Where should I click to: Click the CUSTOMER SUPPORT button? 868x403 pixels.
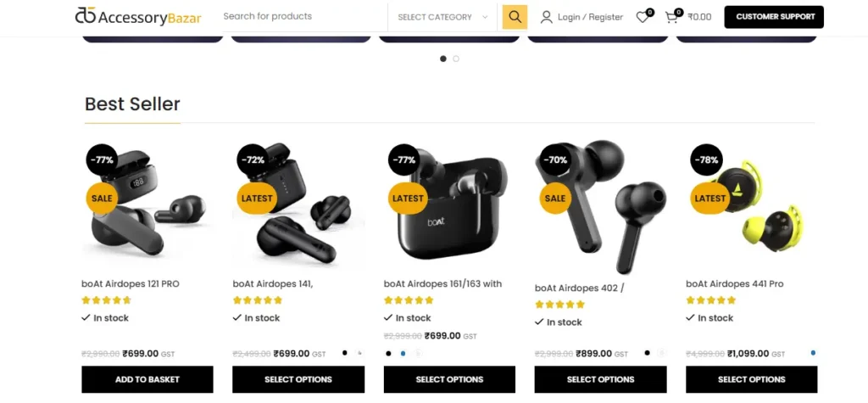(x=774, y=17)
